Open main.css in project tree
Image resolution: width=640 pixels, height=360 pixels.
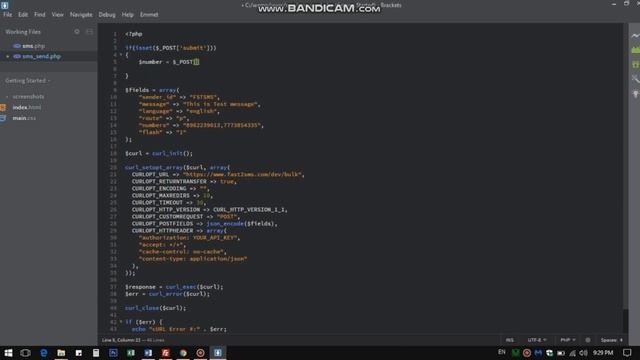(x=24, y=118)
